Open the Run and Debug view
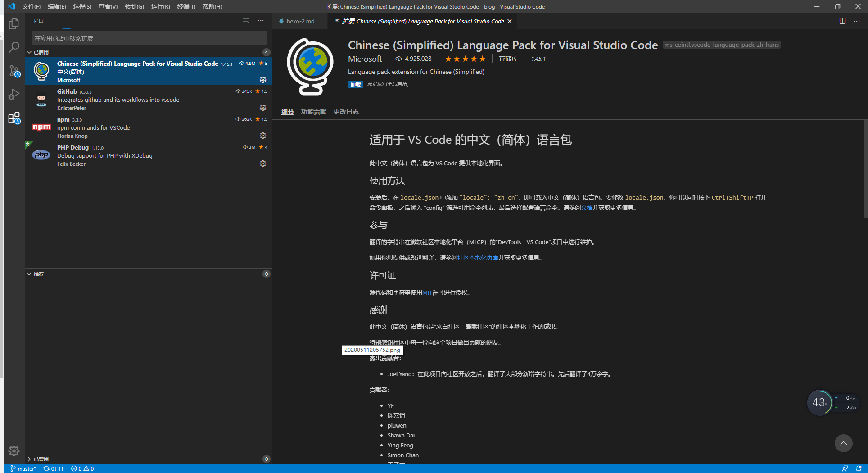The width and height of the screenshot is (868, 473). 14,94
